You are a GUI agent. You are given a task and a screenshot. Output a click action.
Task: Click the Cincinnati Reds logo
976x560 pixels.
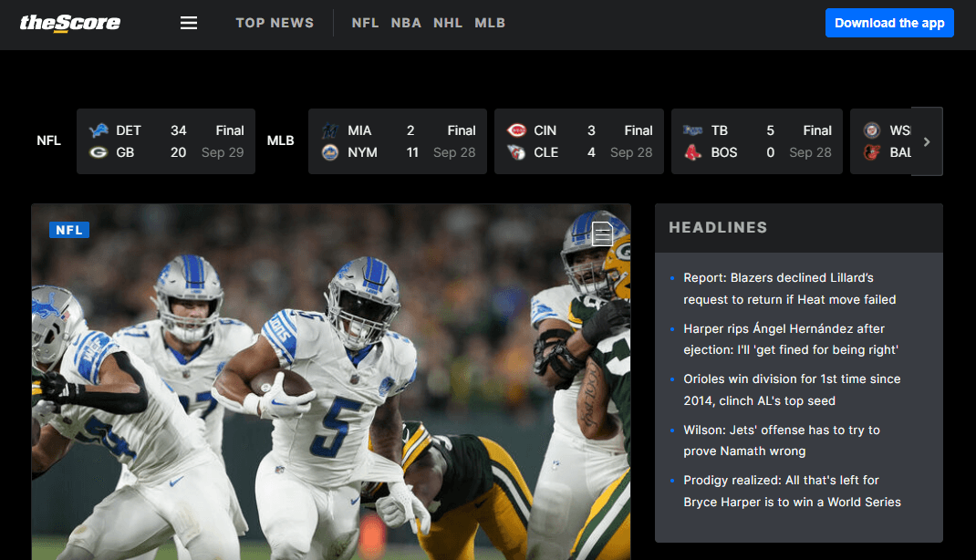pos(516,130)
